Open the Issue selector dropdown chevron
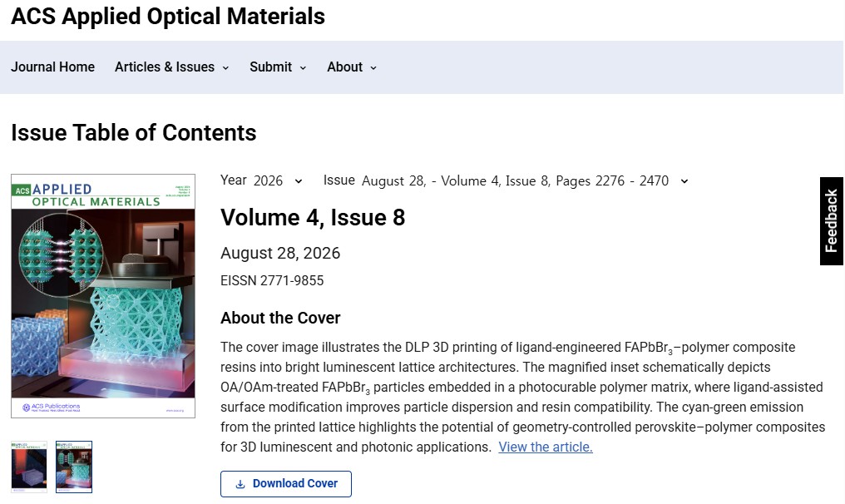845x504 pixels. click(684, 181)
